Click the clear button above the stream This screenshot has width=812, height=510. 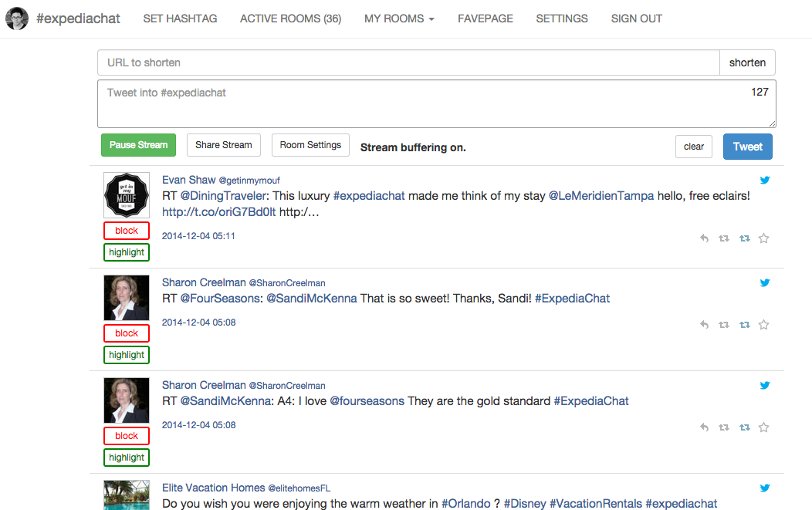tap(693, 147)
